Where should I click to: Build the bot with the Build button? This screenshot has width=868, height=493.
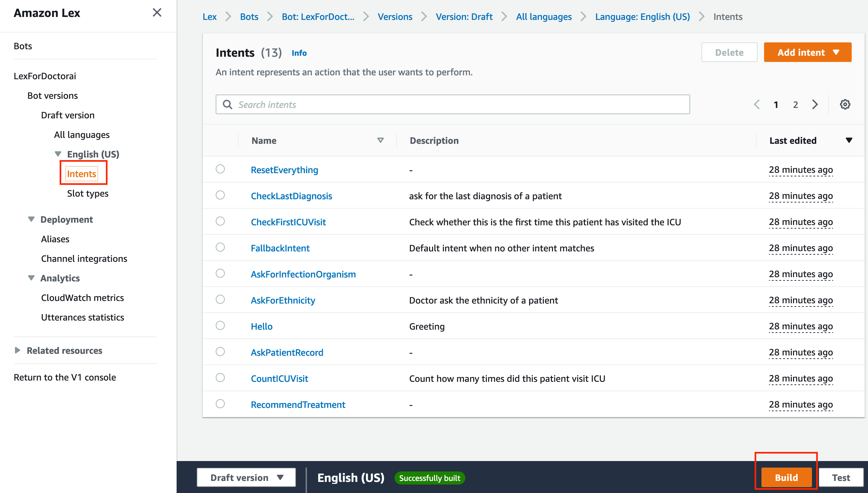coord(786,477)
